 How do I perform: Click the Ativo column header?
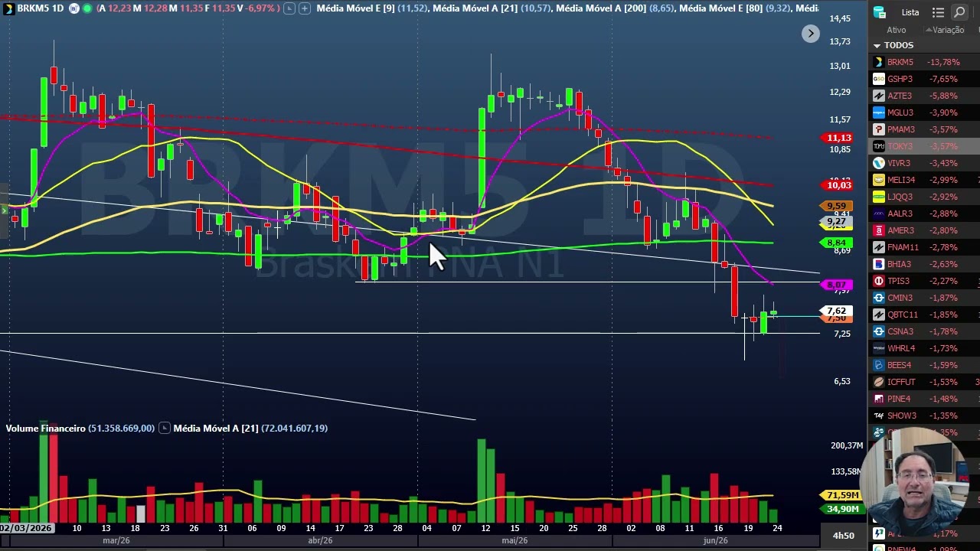coord(897,30)
